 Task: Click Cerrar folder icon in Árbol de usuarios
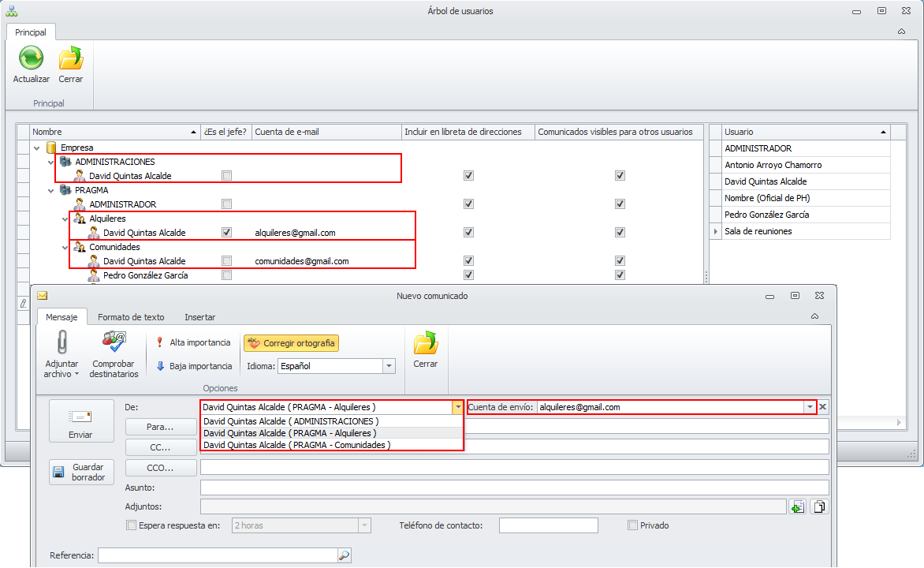click(x=71, y=58)
